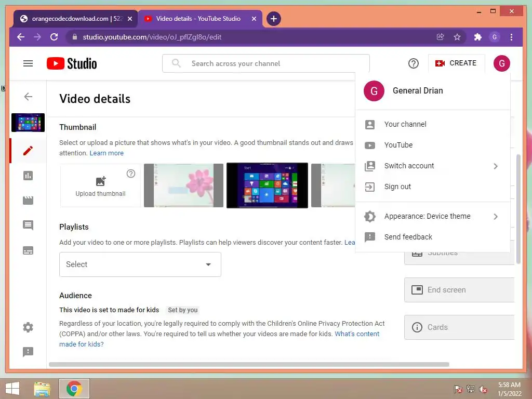Open the Analytics bar chart icon
This screenshot has height=399, width=532.
[x=28, y=176]
